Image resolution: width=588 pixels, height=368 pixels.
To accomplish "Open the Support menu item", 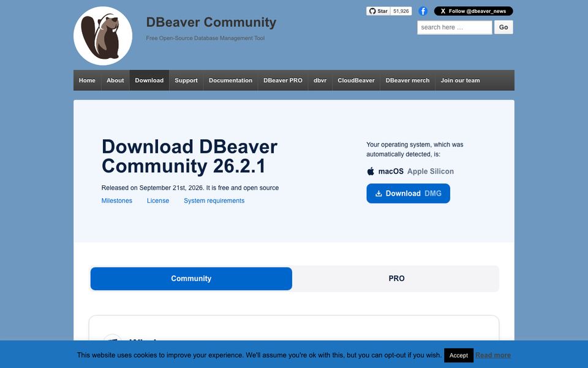I will point(186,80).
